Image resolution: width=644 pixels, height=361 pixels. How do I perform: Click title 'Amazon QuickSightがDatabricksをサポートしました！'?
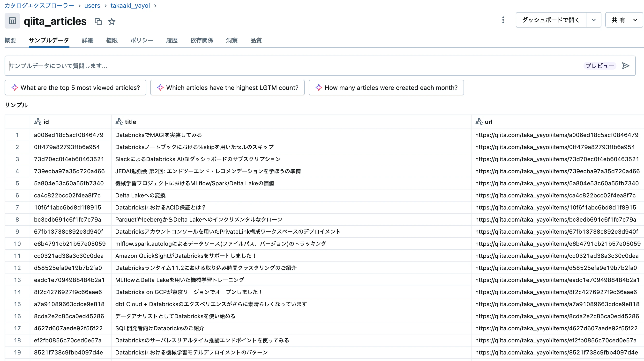[x=186, y=256]
